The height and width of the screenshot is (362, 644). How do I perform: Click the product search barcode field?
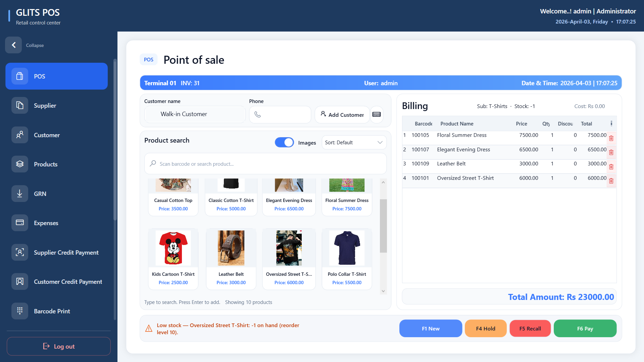point(265,164)
